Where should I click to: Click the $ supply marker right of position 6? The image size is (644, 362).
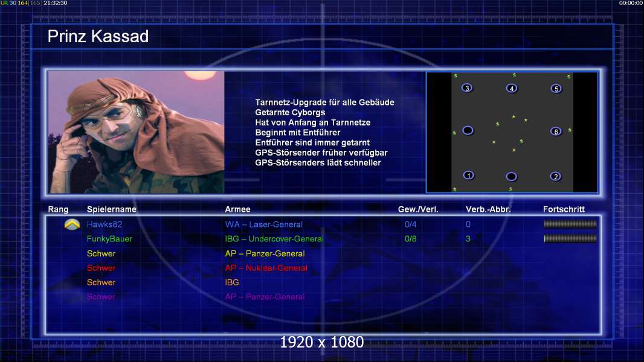(570, 130)
